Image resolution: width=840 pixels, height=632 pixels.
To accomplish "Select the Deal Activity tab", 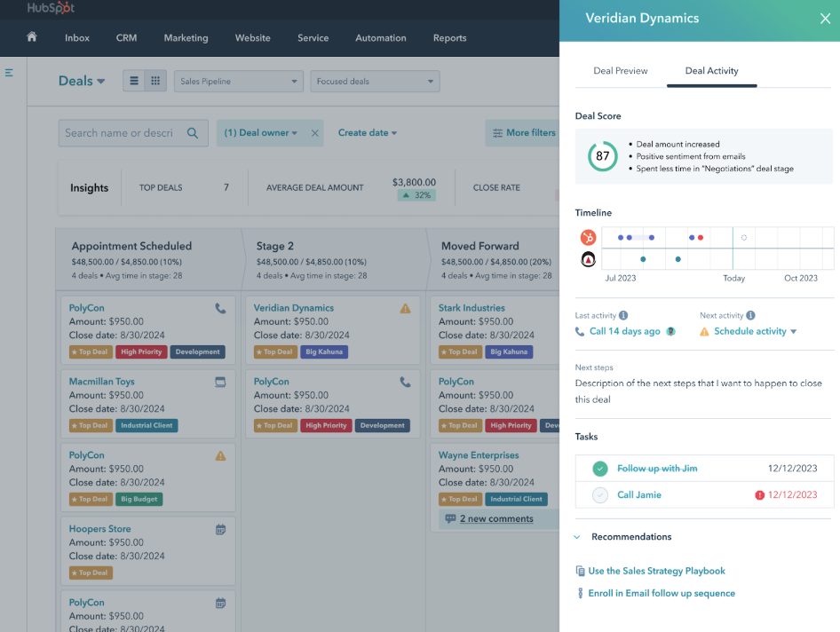I will click(x=712, y=71).
